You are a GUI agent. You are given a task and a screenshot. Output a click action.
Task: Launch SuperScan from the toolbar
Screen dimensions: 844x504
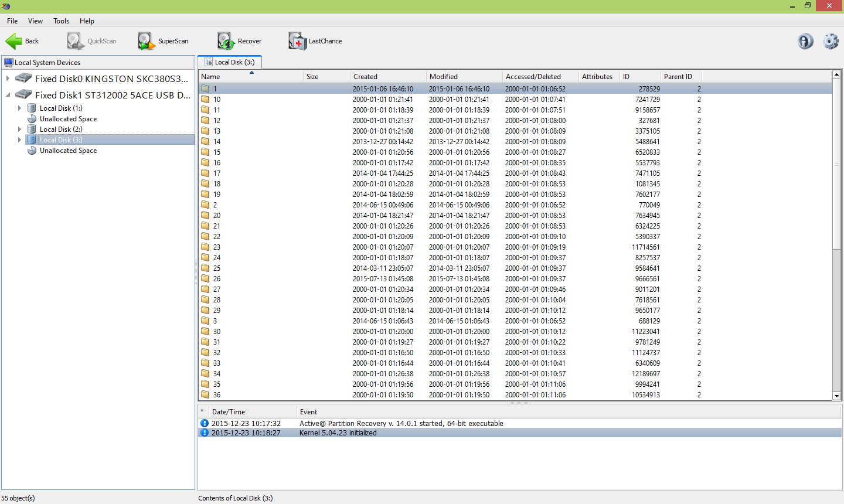163,41
